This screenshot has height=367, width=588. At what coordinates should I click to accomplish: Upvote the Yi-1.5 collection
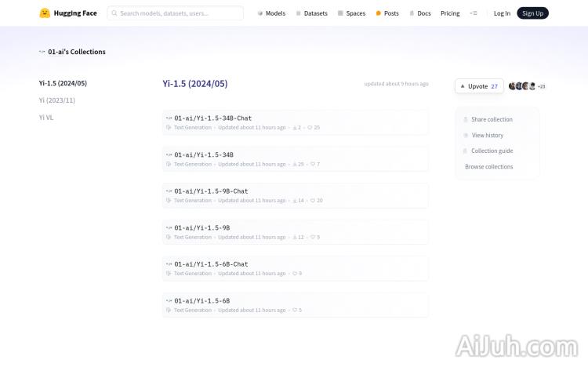(479, 86)
